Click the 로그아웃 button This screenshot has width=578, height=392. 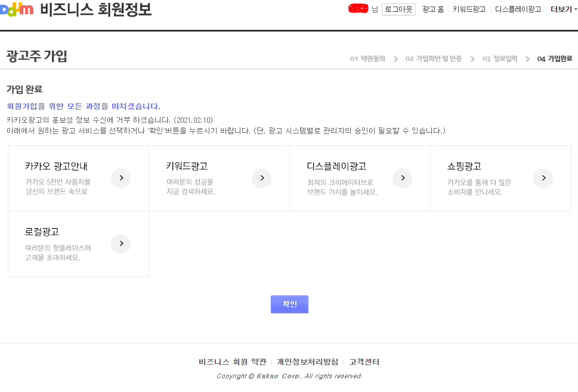(x=398, y=9)
